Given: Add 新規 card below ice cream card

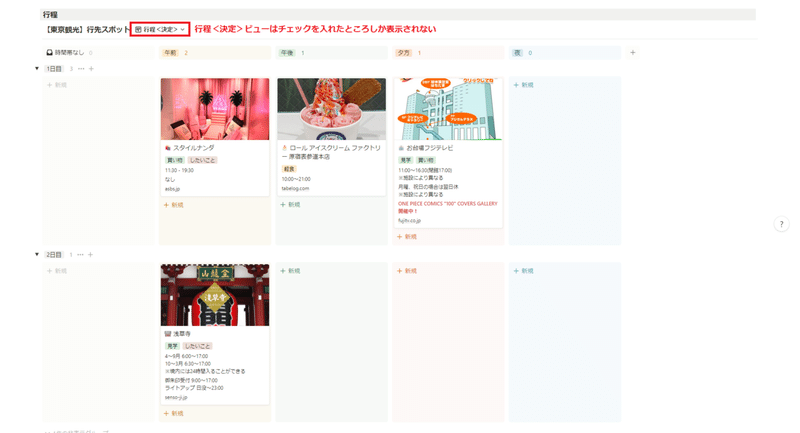Looking at the screenshot, I should click(x=290, y=205).
